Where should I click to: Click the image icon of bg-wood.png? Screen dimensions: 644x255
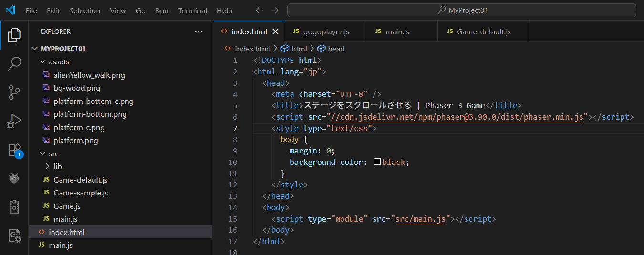pyautogui.click(x=46, y=88)
